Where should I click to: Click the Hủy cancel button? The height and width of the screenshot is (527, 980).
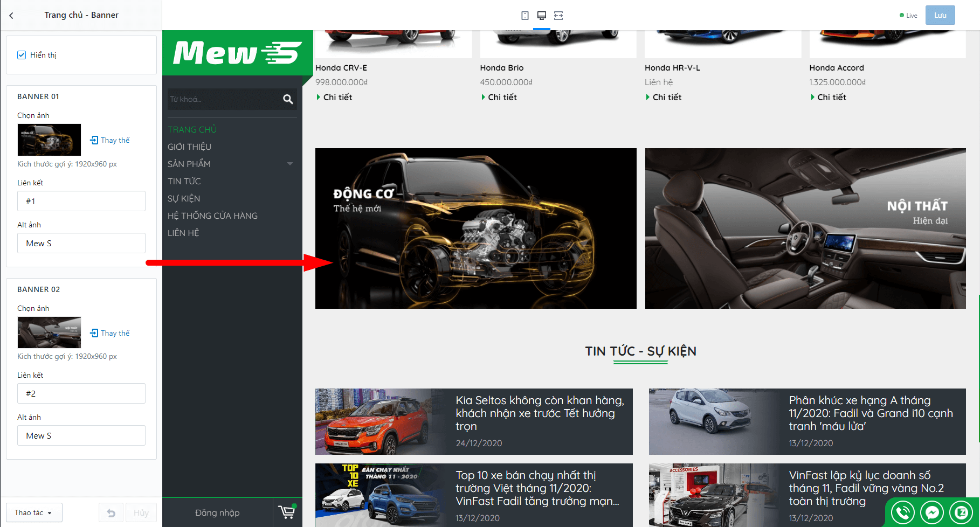pyautogui.click(x=141, y=512)
